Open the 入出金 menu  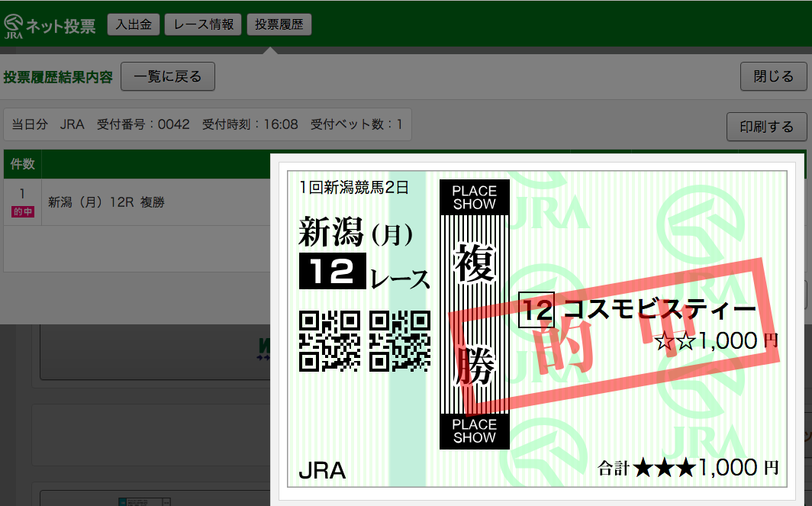click(134, 24)
